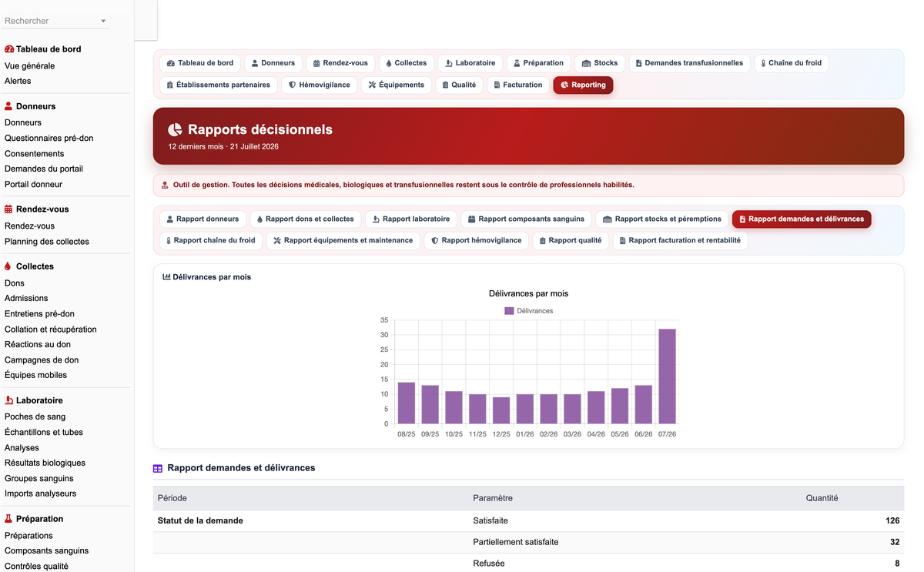Show the Rapport hémovigilance report
Viewport: 924px width, 572px height.
tap(476, 240)
